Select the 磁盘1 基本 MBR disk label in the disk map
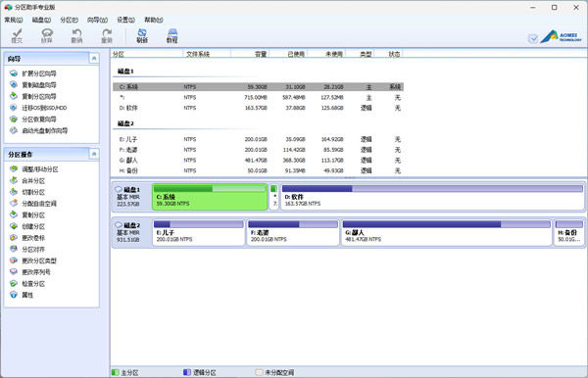Viewport: 588px width, 378px height. coord(128,197)
